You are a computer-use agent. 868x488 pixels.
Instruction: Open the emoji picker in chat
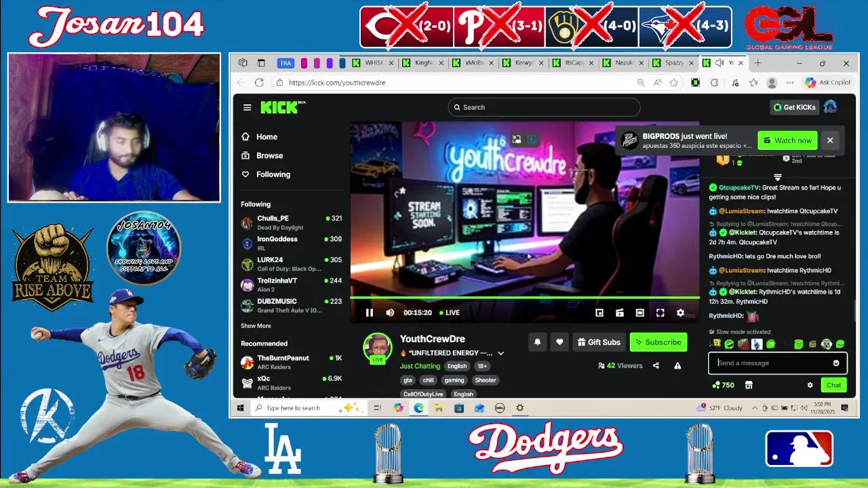point(836,363)
